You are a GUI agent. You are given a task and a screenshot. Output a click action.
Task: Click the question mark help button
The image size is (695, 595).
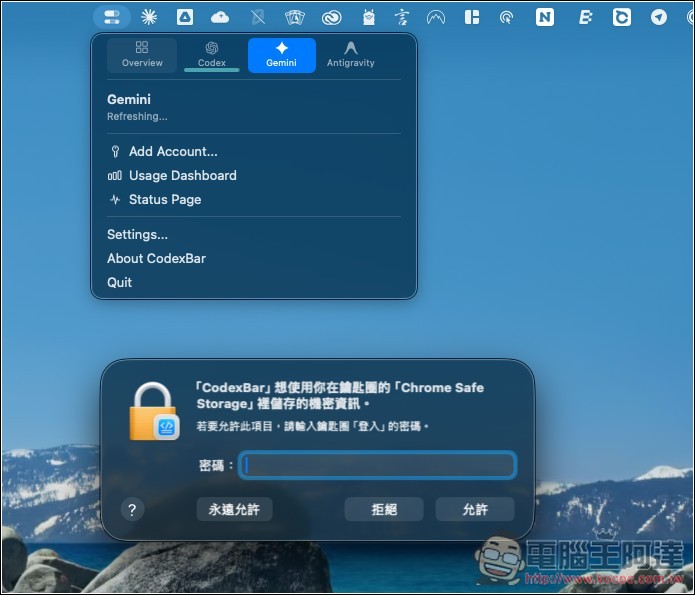click(x=132, y=509)
